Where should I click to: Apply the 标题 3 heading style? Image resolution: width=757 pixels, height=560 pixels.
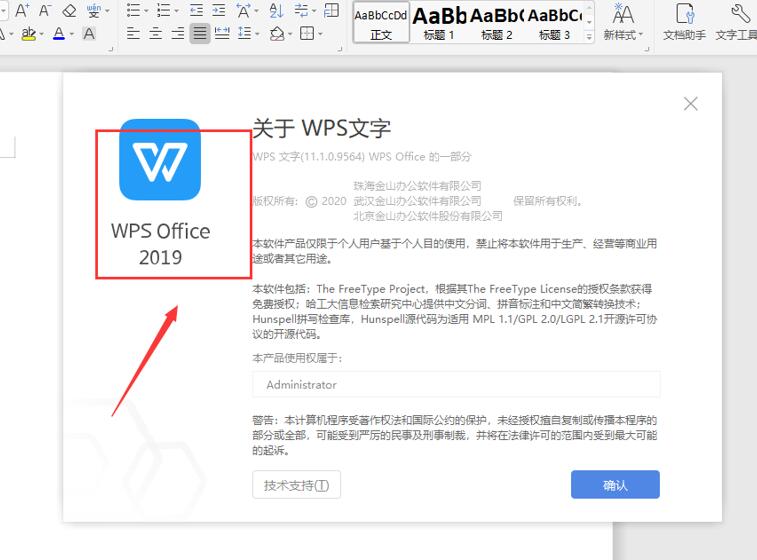554,22
